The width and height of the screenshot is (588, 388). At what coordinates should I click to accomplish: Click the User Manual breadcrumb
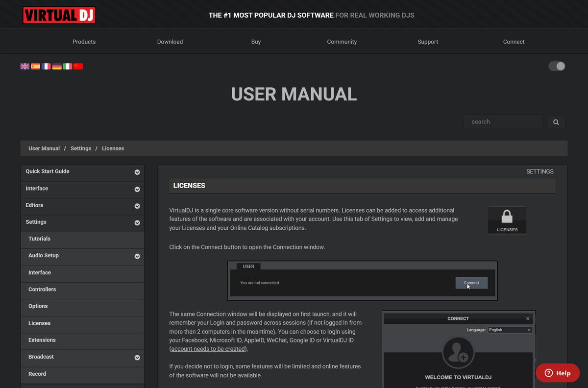click(x=44, y=148)
